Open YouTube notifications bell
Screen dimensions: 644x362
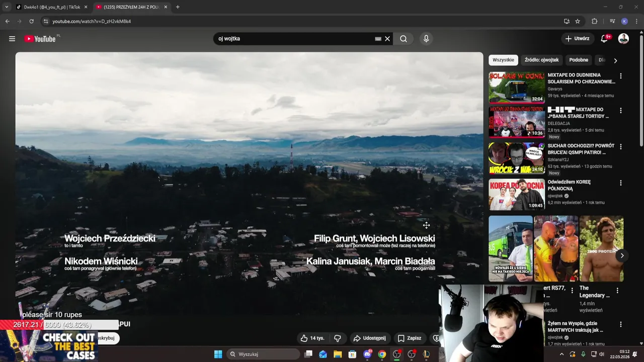(x=605, y=39)
